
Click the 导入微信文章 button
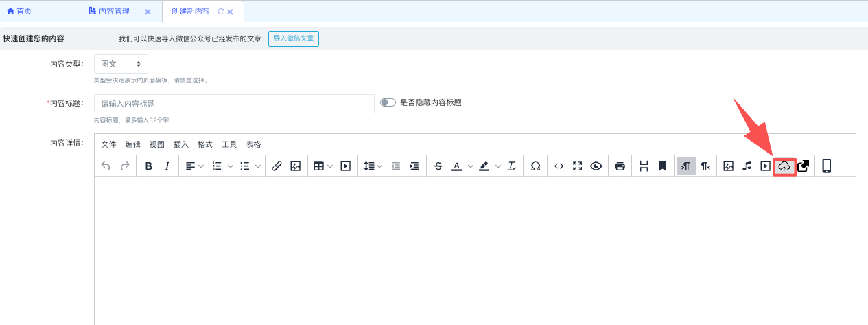click(294, 39)
